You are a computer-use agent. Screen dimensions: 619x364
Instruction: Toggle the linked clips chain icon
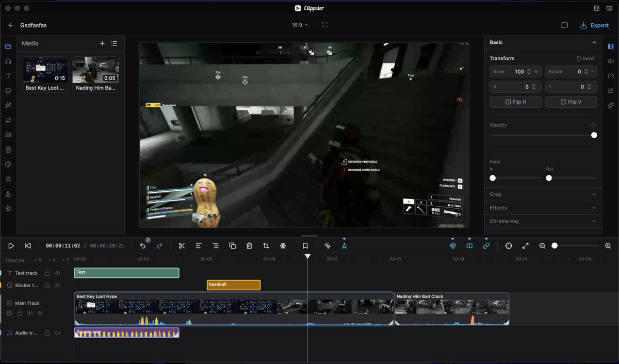coord(486,246)
